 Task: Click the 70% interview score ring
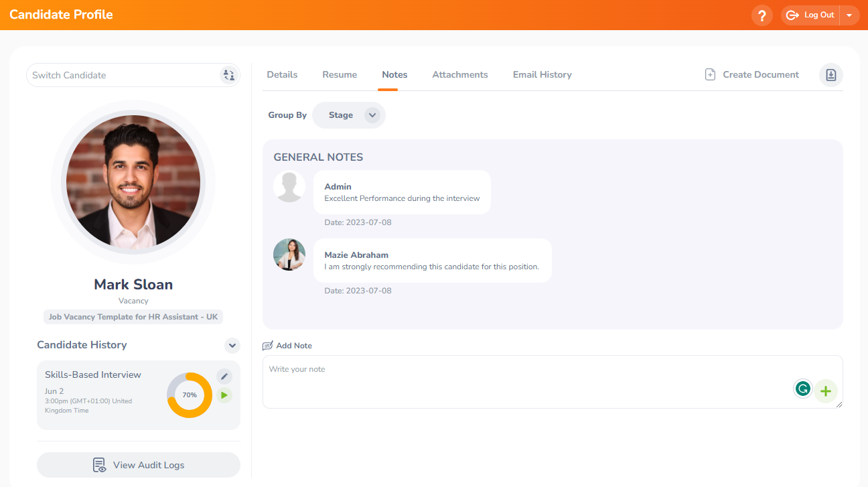190,395
